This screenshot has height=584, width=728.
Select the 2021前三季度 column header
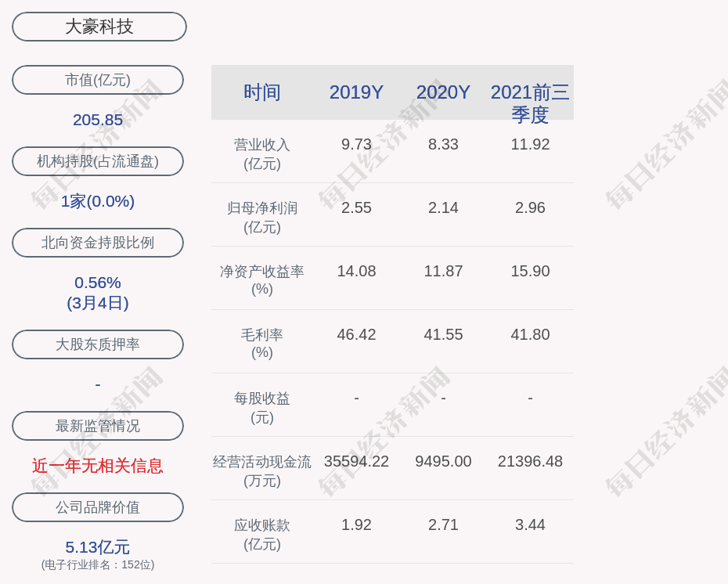(530, 103)
